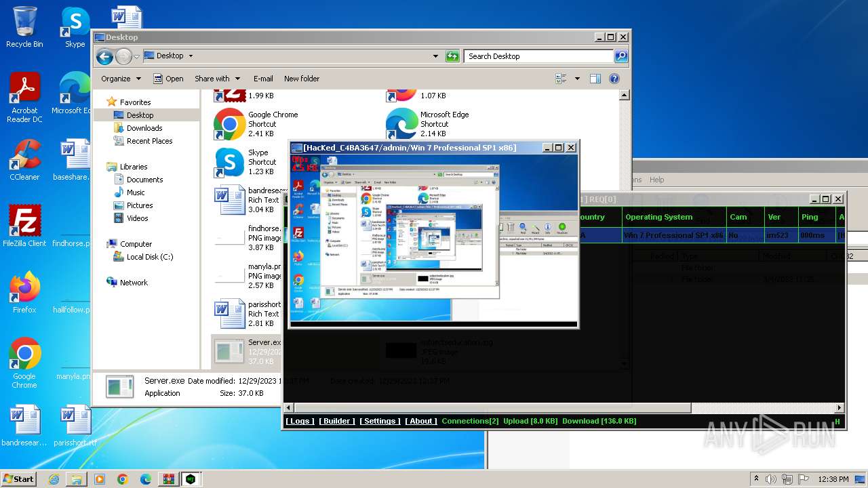This screenshot has width=868, height=488.
Task: Select the Microsoft Edge shortcut in the file list
Action: point(429,124)
